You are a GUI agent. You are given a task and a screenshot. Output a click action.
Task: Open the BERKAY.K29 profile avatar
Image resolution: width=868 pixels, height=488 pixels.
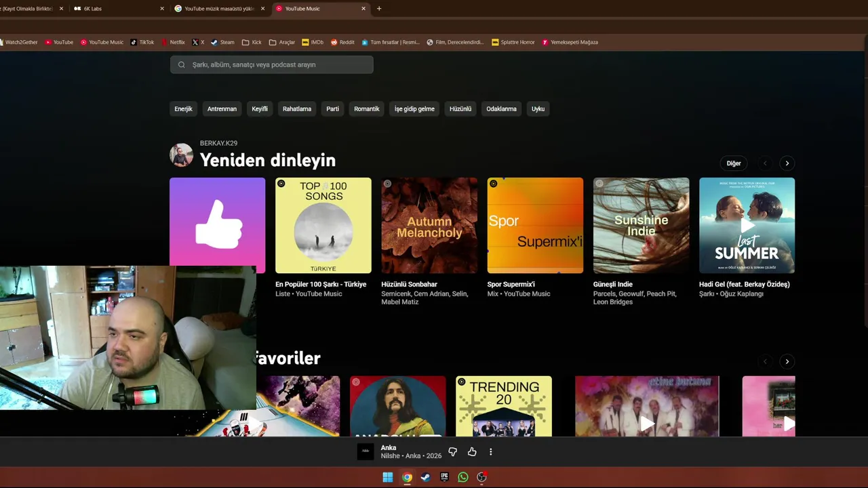[x=181, y=155]
